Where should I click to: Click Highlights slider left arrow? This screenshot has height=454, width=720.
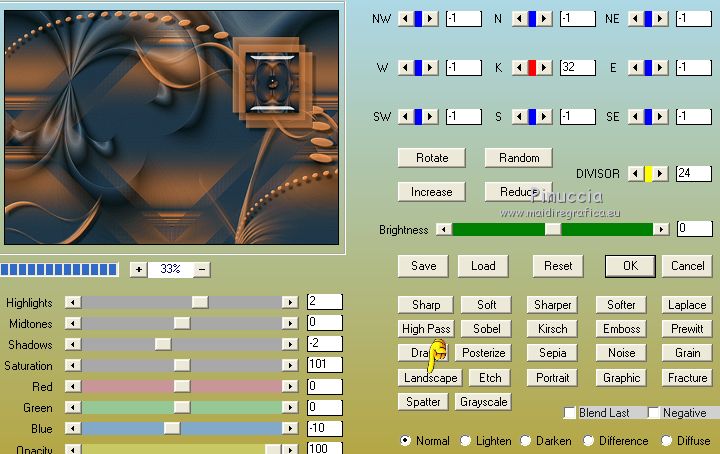[x=73, y=302]
